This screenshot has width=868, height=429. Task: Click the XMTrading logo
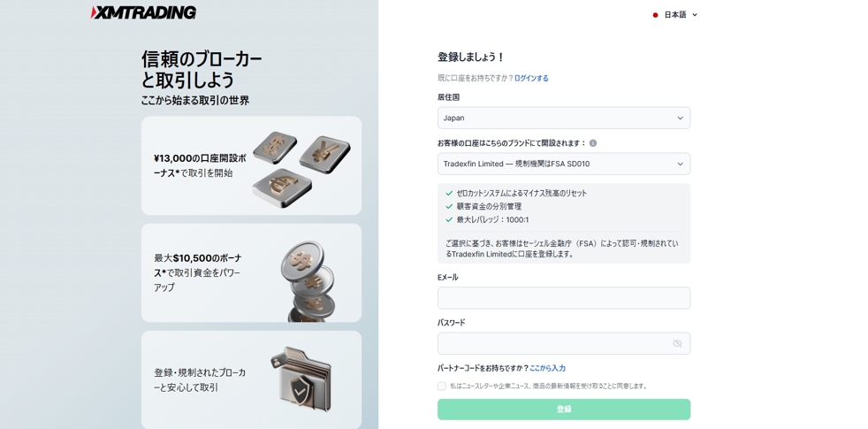coord(143,12)
